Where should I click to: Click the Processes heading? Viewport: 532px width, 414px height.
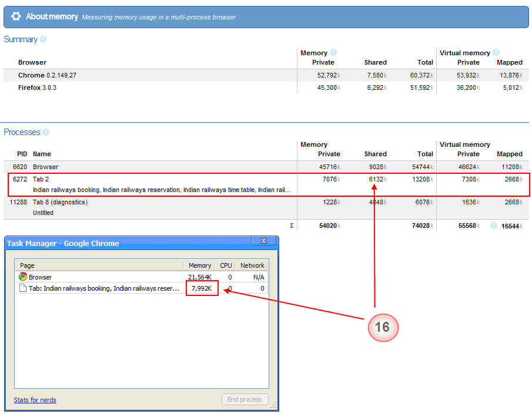point(22,132)
